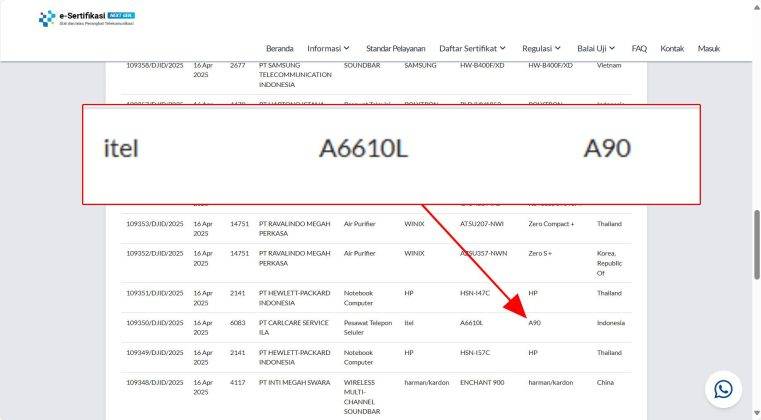The width and height of the screenshot is (761, 420).
Task: Expand the Daftar Sertifikat dropdown
Action: (x=472, y=49)
